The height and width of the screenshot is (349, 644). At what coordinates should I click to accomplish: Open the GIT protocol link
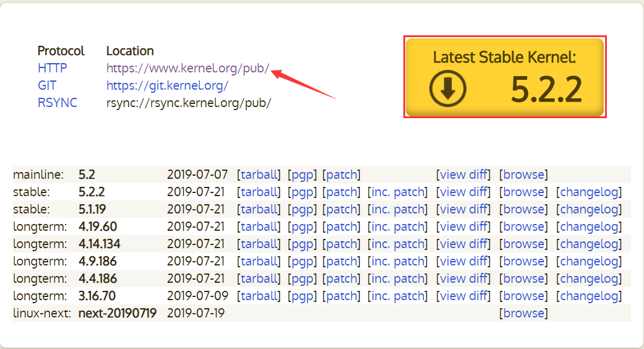point(47,85)
